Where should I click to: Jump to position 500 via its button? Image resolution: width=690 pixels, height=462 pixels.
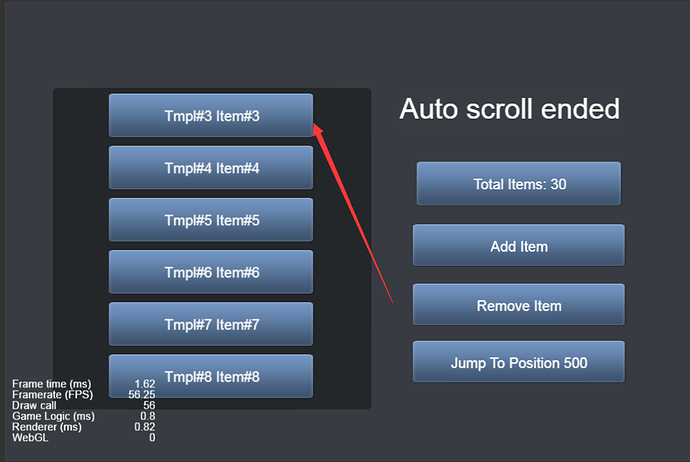click(518, 362)
